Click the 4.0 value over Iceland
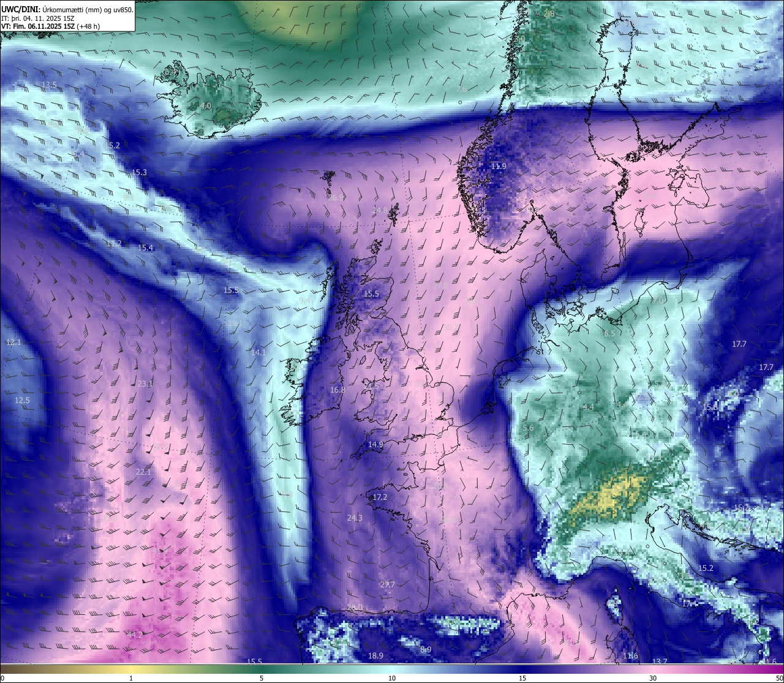The height and width of the screenshot is (683, 784). pyautogui.click(x=206, y=106)
